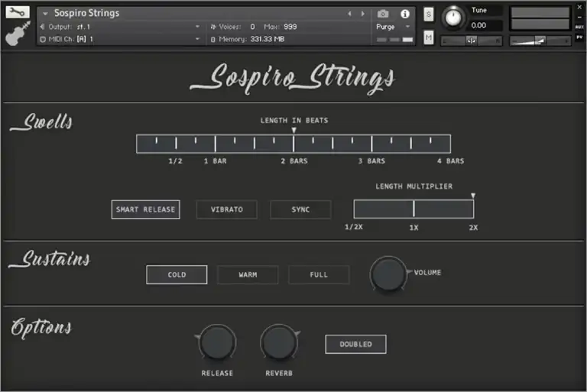The image size is (587, 392).
Task: Click the 1/2X multiplier label
Action: click(x=354, y=227)
